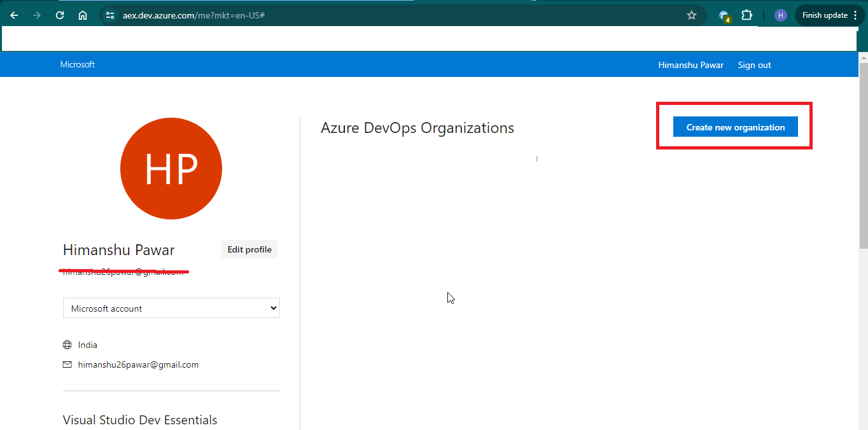This screenshot has height=430, width=868.
Task: Expand the Microsoft account selector
Action: pyautogui.click(x=171, y=308)
